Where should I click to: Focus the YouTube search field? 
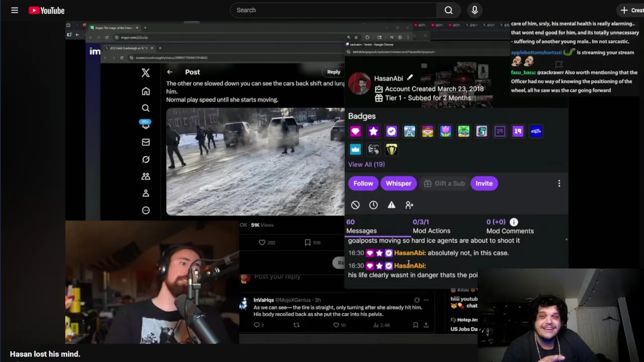(x=334, y=10)
